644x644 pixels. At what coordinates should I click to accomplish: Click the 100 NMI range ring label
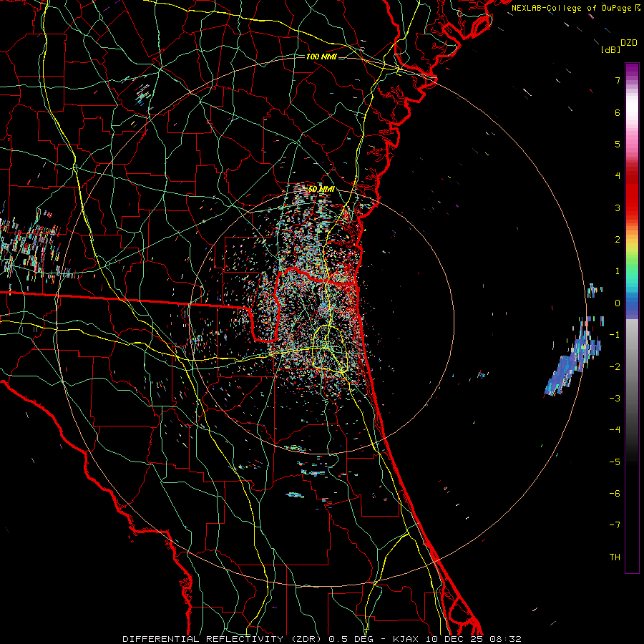(x=321, y=57)
